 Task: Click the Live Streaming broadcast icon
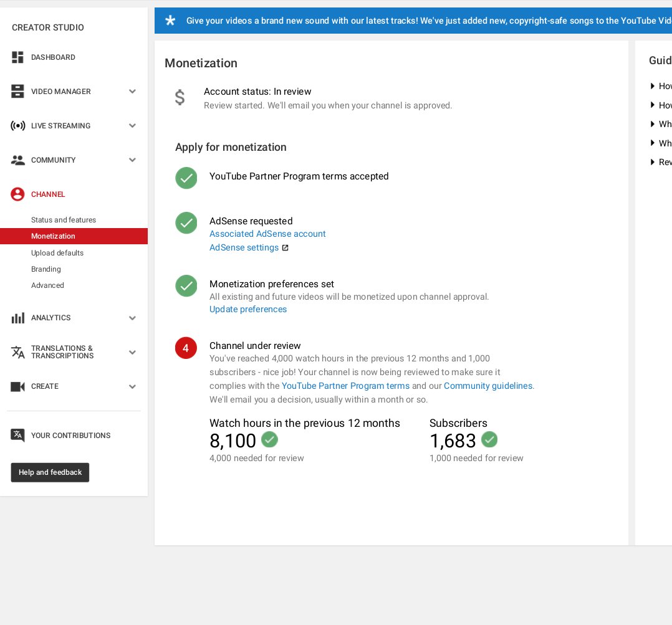pyautogui.click(x=17, y=125)
